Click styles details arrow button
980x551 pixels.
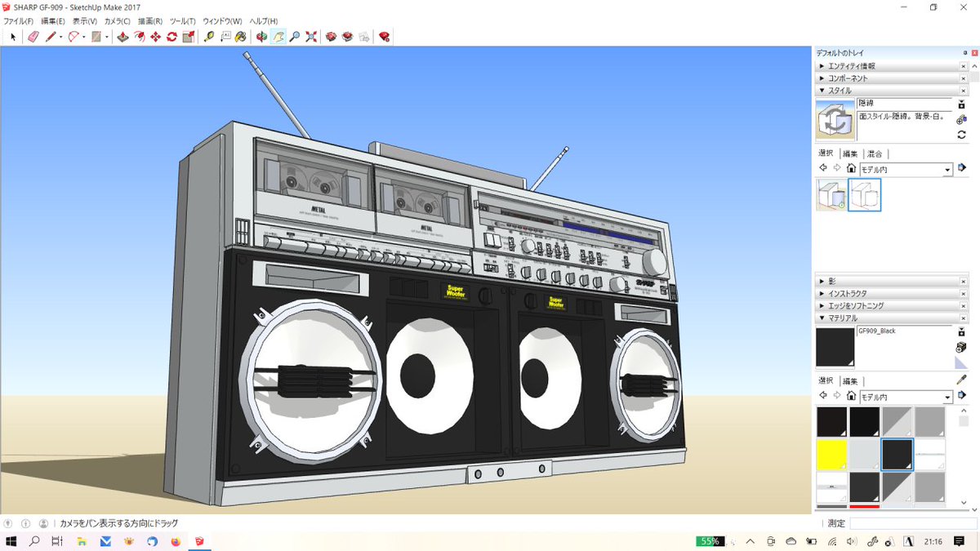(x=963, y=169)
